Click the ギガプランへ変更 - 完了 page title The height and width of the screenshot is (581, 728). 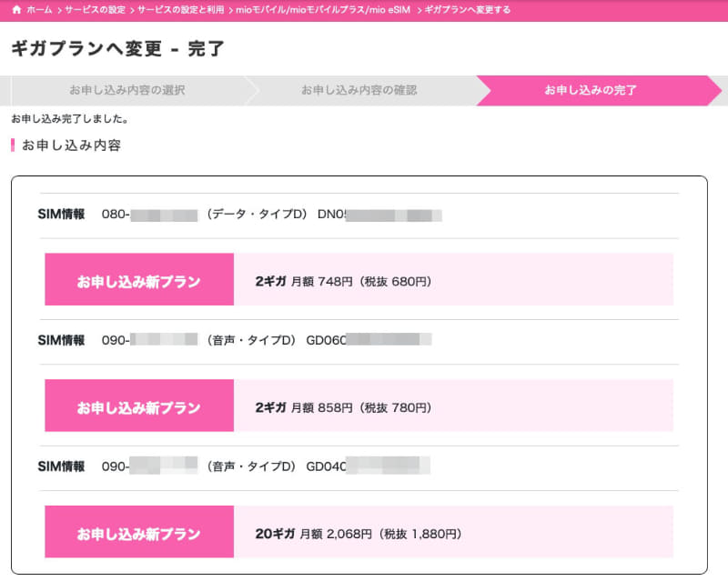pyautogui.click(x=117, y=49)
